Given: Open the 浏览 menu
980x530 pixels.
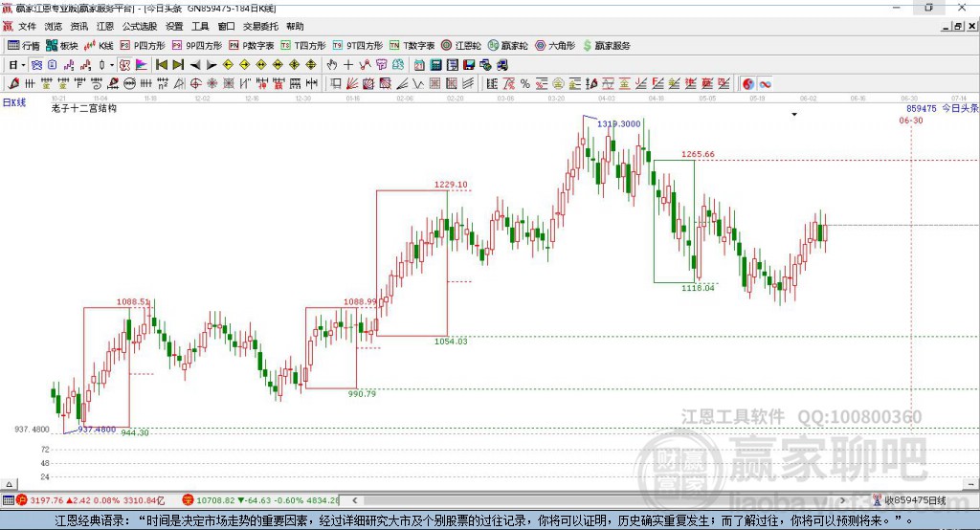Looking at the screenshot, I should pos(54,26).
